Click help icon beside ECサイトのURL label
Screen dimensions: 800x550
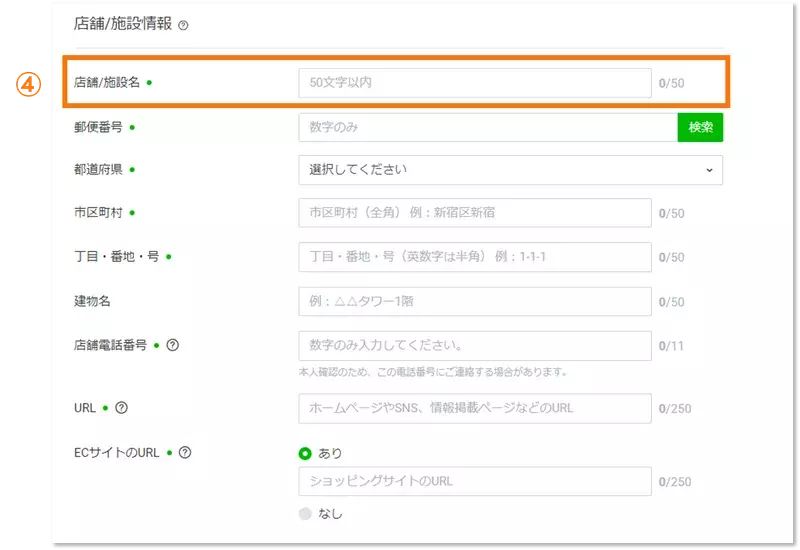[x=185, y=452]
